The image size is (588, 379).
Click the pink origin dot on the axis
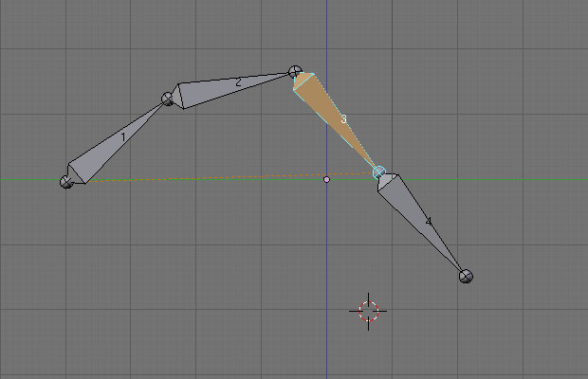[326, 180]
